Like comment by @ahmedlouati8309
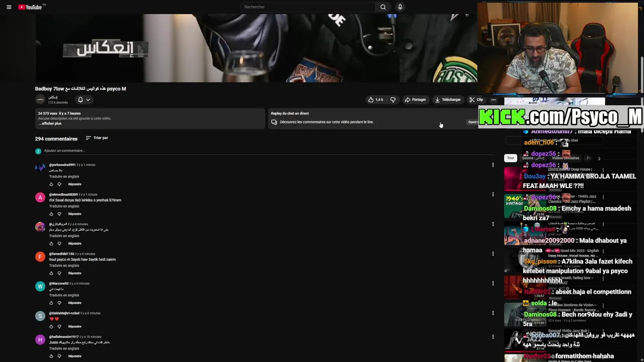The image size is (644, 362). click(x=51, y=214)
